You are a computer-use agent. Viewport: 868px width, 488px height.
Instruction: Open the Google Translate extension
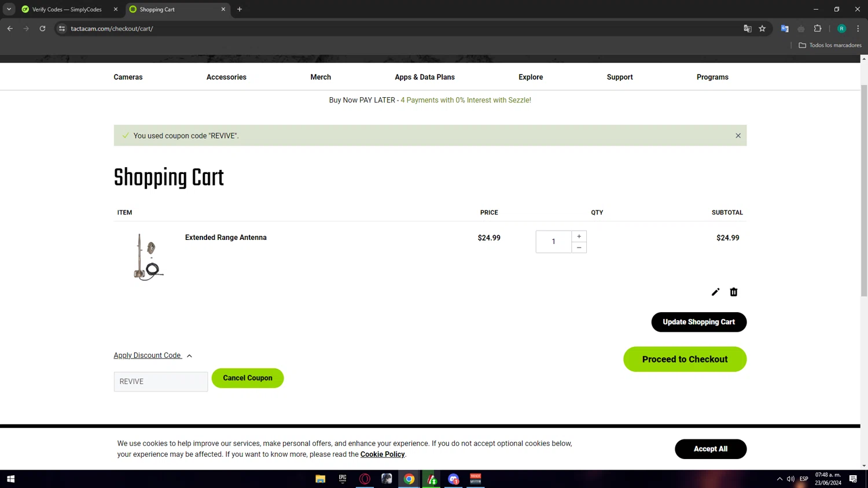[x=785, y=28]
